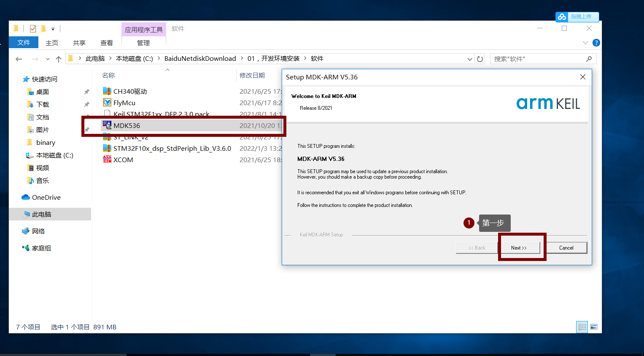Expand the address bar history dropdown

(469, 59)
